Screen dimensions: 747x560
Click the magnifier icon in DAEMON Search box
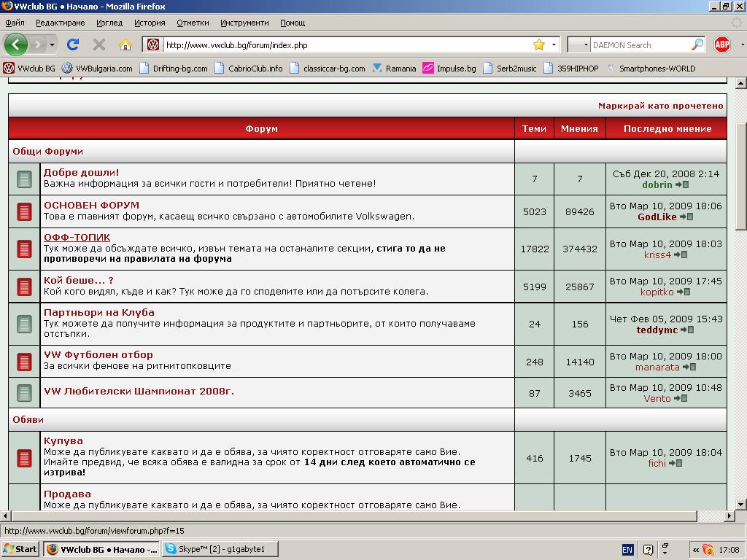click(697, 44)
